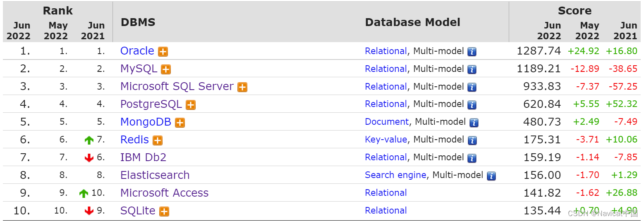Click the info icon in Elasticsearch's row
The height and width of the screenshot is (221, 644).
coord(491,176)
